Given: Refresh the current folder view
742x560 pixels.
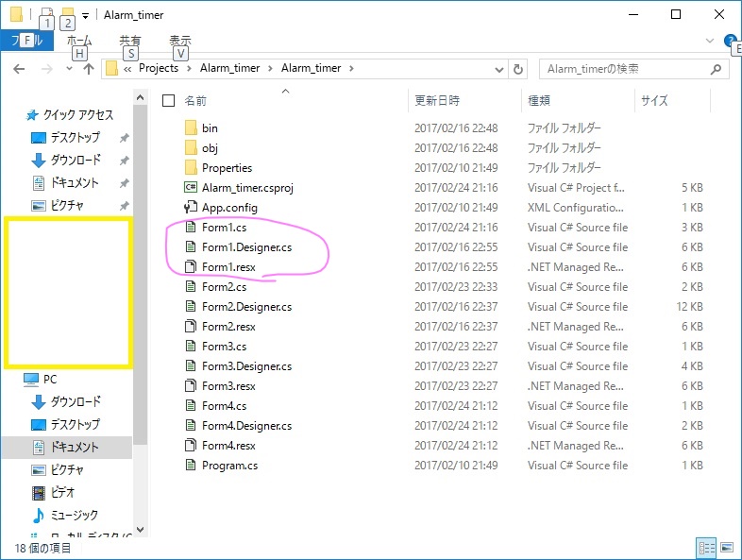Looking at the screenshot, I should (x=518, y=69).
